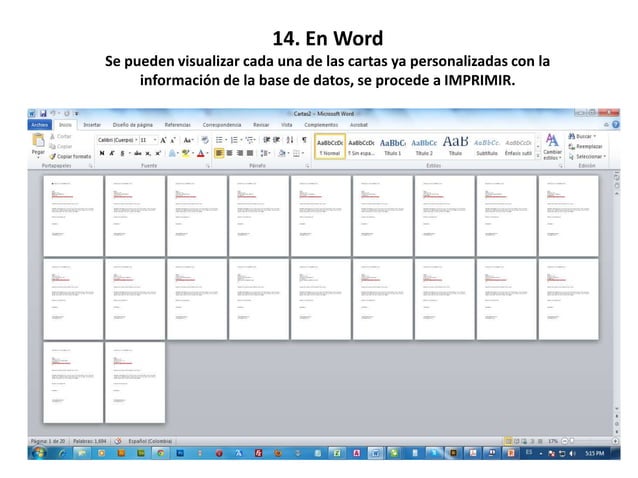
Task: Toggle show paragraph marks
Action: 304,140
